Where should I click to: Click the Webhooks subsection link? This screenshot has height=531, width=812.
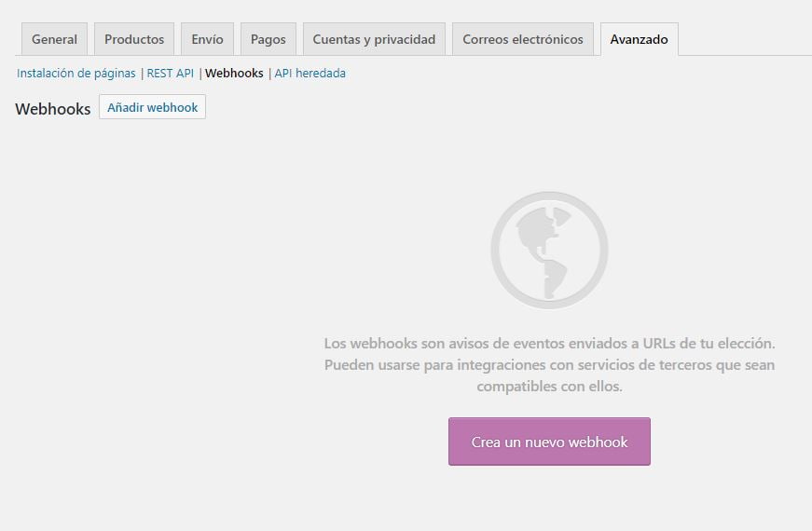(234, 73)
